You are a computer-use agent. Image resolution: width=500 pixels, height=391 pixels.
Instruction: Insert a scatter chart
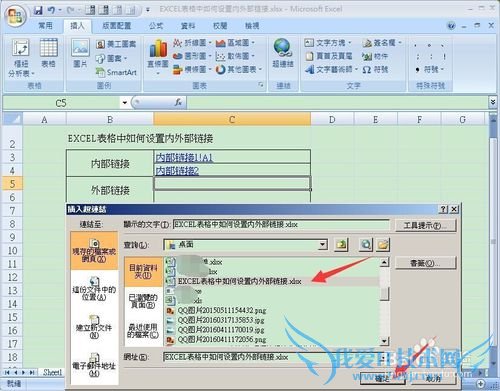point(235,56)
